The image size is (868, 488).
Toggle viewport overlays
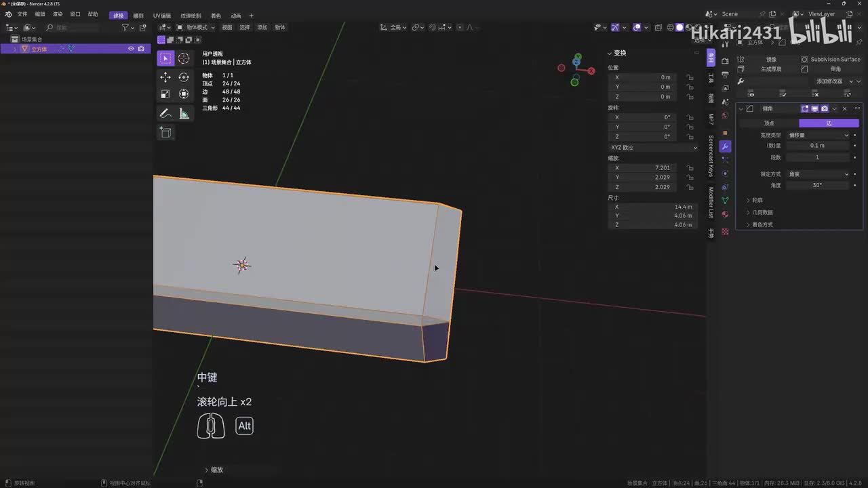click(637, 27)
